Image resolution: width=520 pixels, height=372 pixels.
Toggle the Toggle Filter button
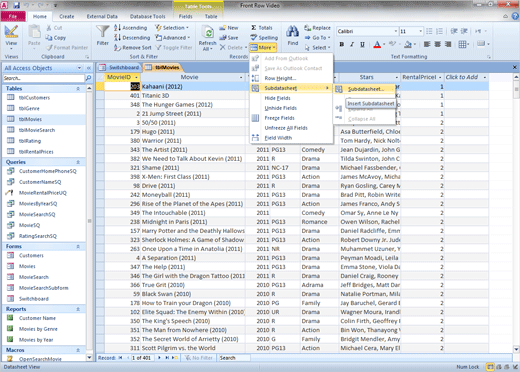(x=174, y=48)
